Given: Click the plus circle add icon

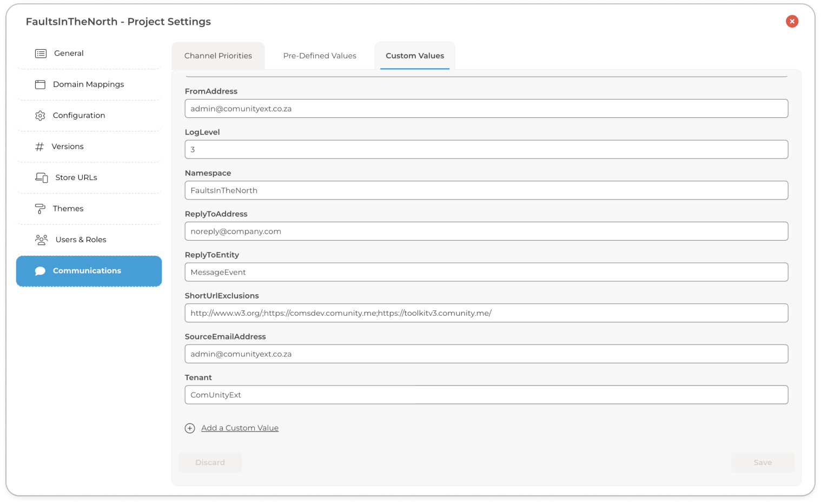Looking at the screenshot, I should (x=190, y=428).
